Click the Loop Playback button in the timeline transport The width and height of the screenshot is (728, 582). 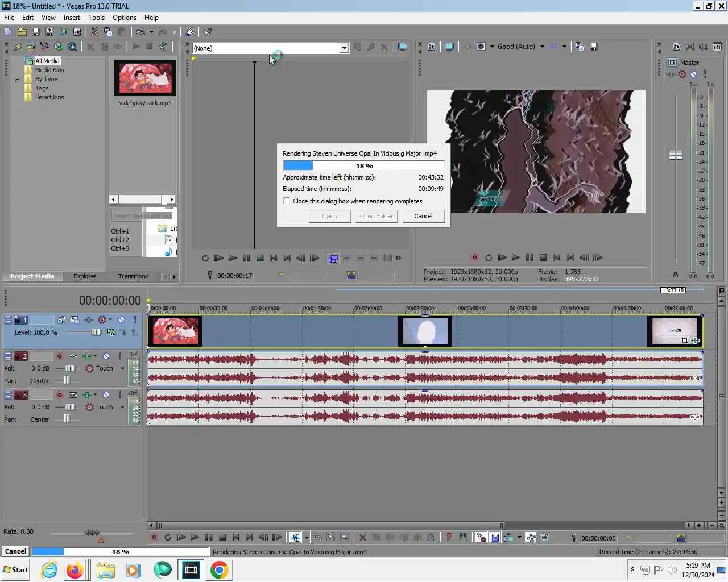coord(167,537)
